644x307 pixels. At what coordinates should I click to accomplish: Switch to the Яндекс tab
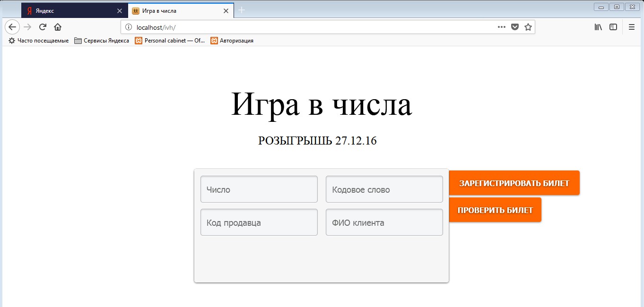pos(74,10)
